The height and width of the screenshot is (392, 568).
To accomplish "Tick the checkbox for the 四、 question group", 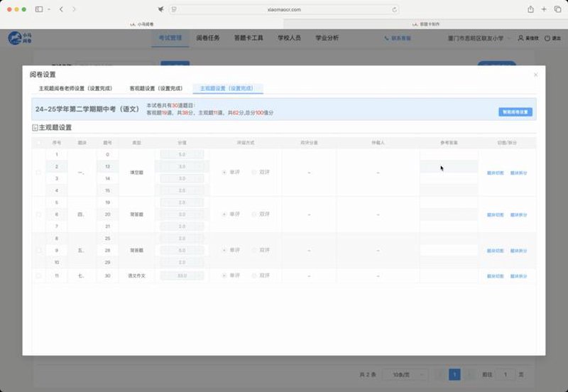I will click(x=39, y=214).
